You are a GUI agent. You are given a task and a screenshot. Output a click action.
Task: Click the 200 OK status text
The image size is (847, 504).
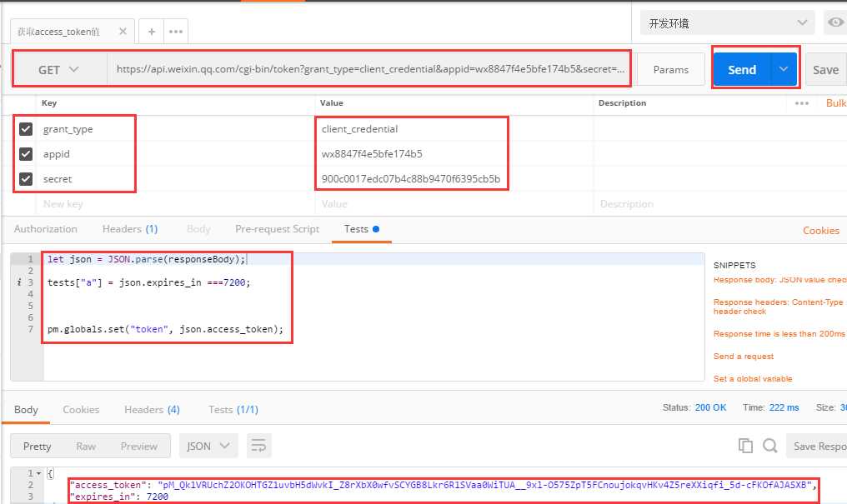click(710, 407)
